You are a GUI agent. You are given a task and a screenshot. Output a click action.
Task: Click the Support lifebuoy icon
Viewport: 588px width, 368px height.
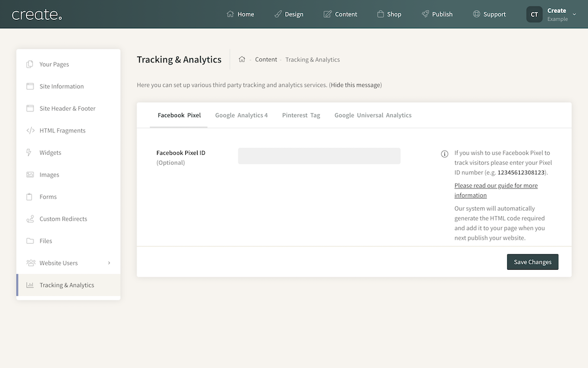coord(476,14)
